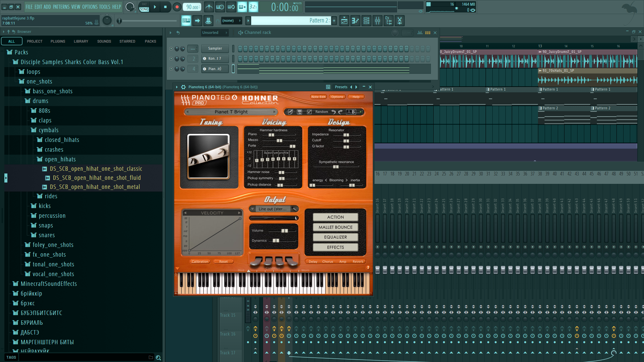Open the browser search magnifier icon
The width and height of the screenshot is (644, 362).
(158, 358)
